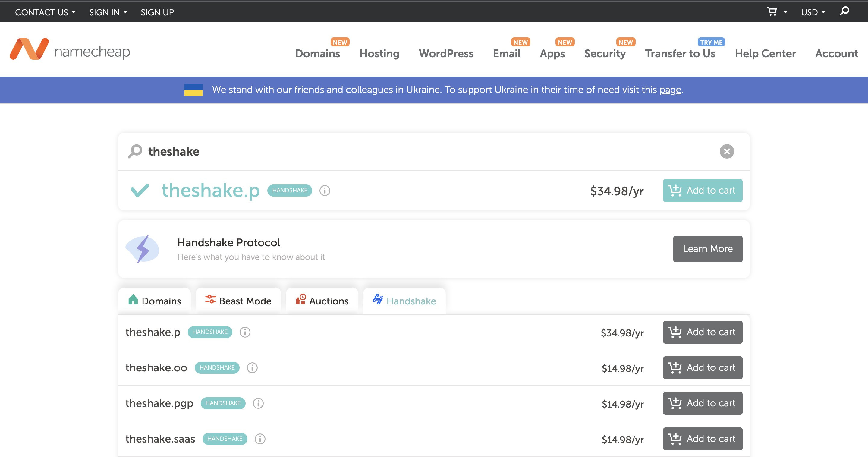868x457 pixels.
Task: Open the Apps menu
Action: tap(552, 54)
